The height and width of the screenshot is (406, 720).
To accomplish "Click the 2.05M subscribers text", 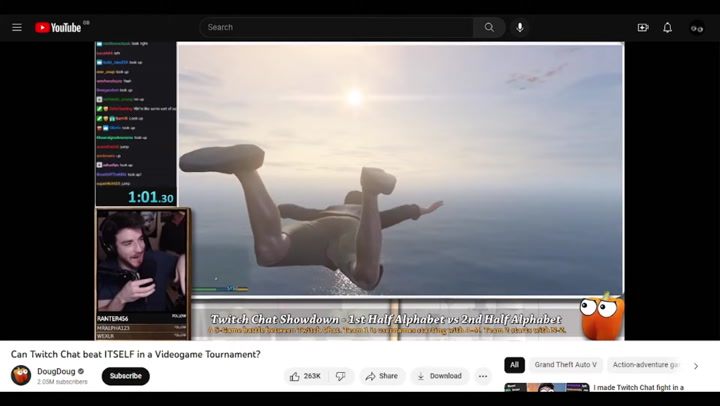I will pos(62,382).
